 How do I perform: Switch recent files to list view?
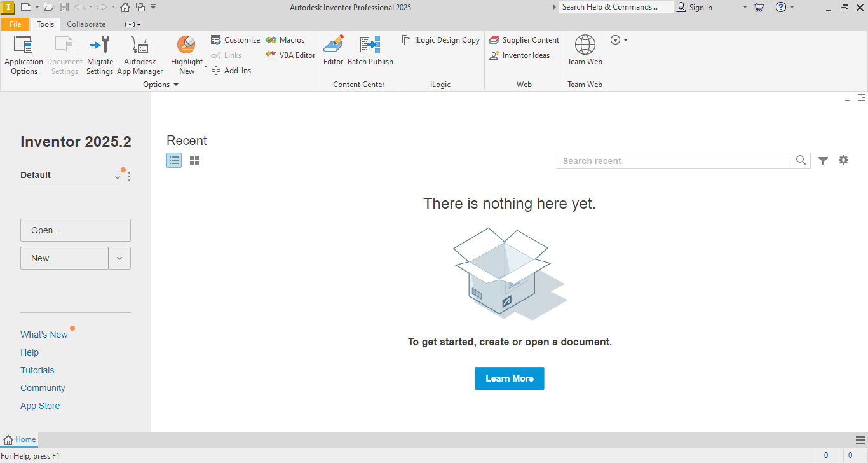(174, 161)
